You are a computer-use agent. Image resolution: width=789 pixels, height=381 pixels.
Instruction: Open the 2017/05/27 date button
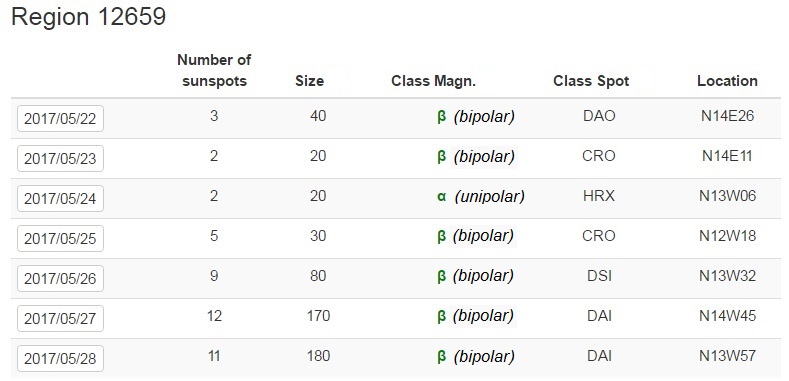pos(60,318)
